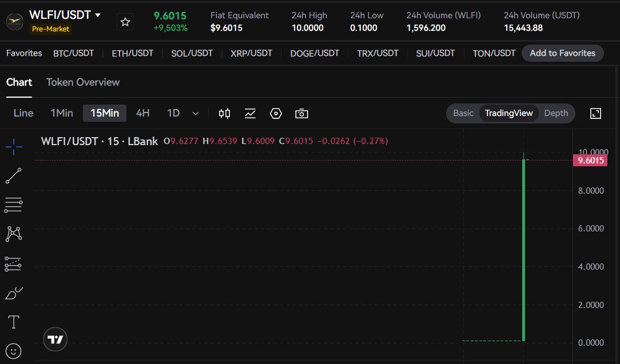The height and width of the screenshot is (364, 620).
Task: Click the 0.0000 price axis label
Action: pyautogui.click(x=591, y=343)
